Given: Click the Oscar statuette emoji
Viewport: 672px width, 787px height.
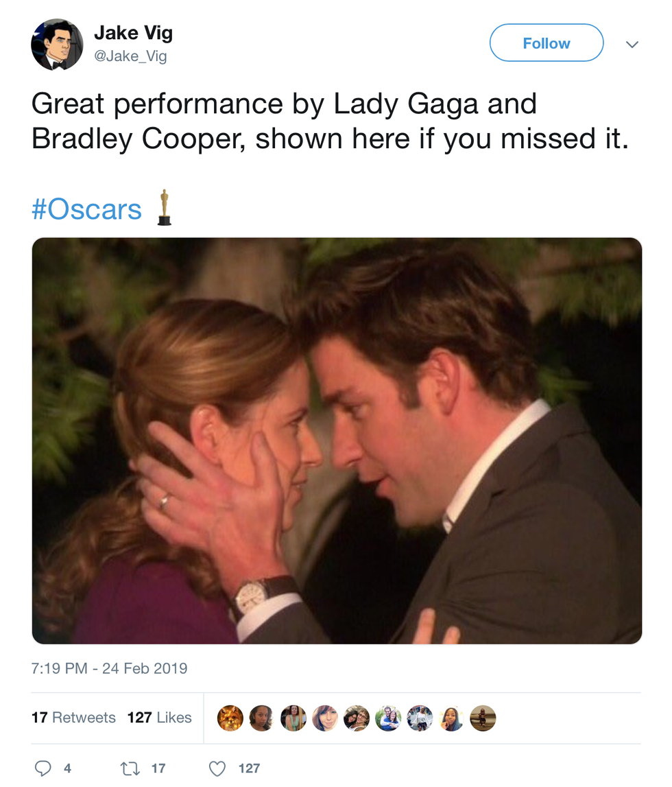Looking at the screenshot, I should click(x=164, y=208).
